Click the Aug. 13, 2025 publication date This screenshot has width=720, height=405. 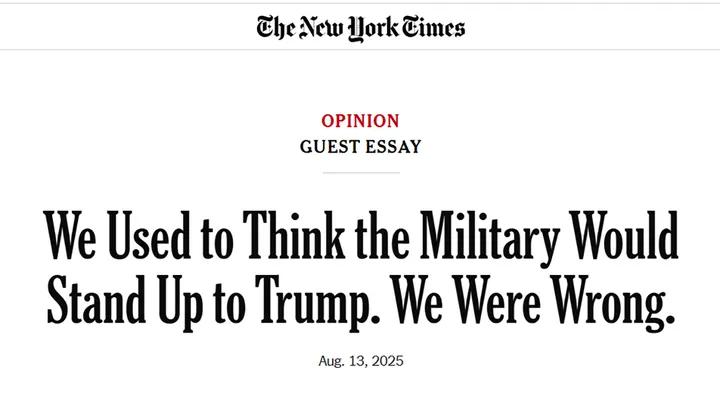pos(361,361)
